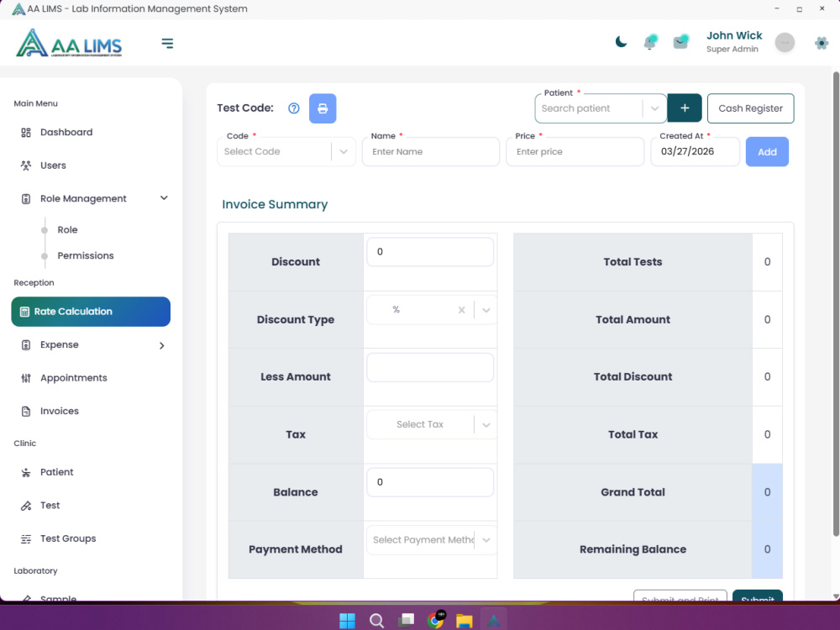Image resolution: width=840 pixels, height=630 pixels.
Task: Go to Users menu item
Action: click(53, 165)
